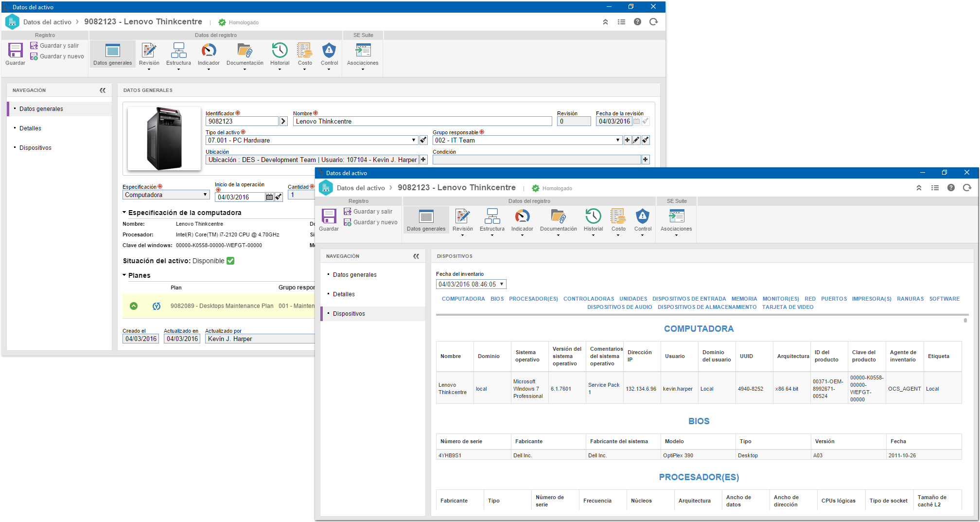Open the Fecha del inventario dropdown
The image size is (980, 522).
[502, 284]
